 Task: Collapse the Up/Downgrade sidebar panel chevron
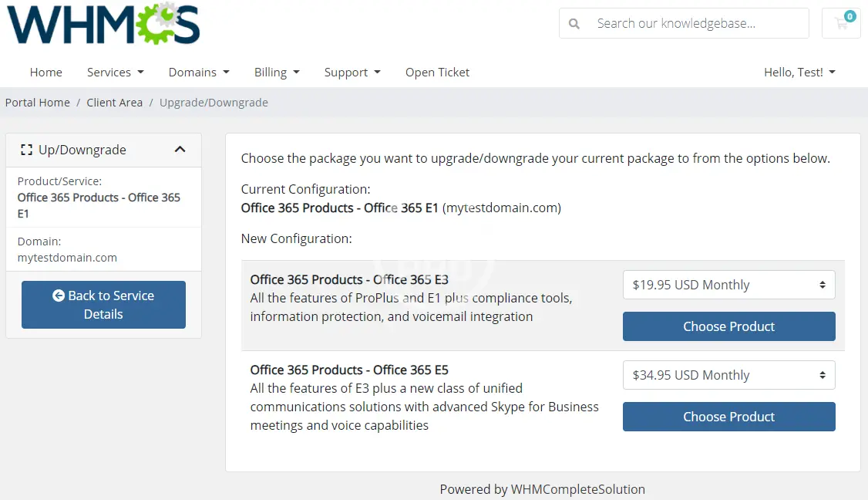[x=180, y=150]
